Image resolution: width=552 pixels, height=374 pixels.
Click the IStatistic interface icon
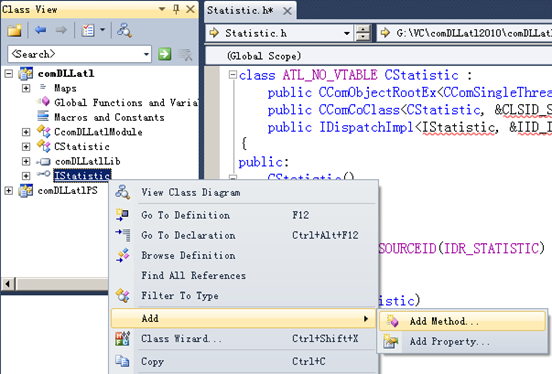(x=43, y=174)
